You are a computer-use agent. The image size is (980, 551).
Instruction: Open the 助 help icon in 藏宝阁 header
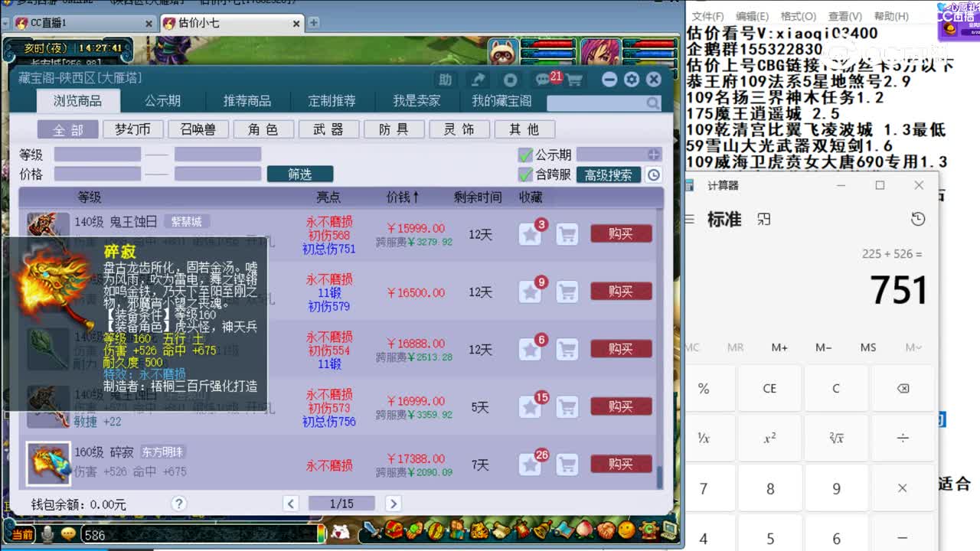pyautogui.click(x=446, y=80)
